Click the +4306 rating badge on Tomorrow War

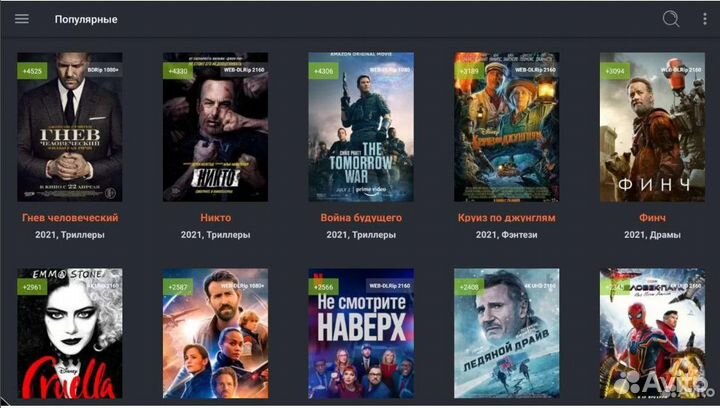[323, 71]
